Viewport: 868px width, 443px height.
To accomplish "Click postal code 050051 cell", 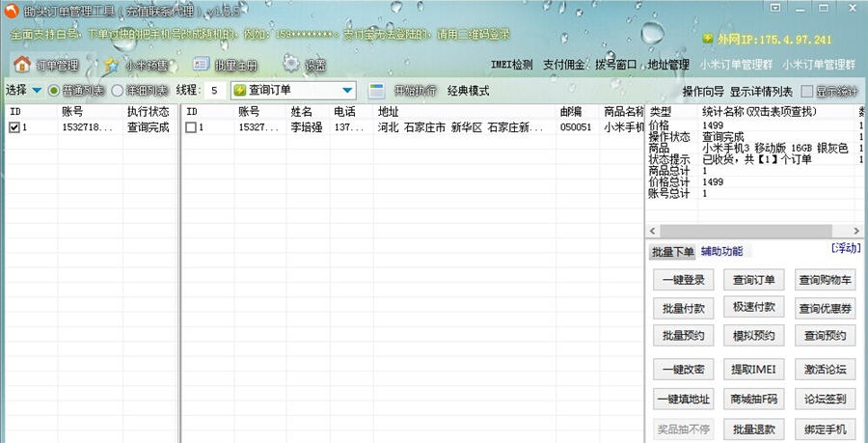I will tap(576, 127).
